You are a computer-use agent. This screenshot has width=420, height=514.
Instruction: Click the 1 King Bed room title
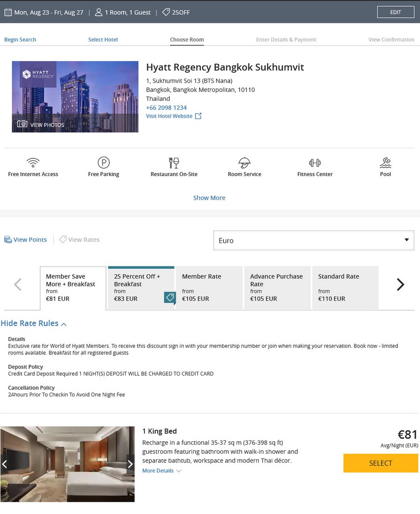pos(159,431)
